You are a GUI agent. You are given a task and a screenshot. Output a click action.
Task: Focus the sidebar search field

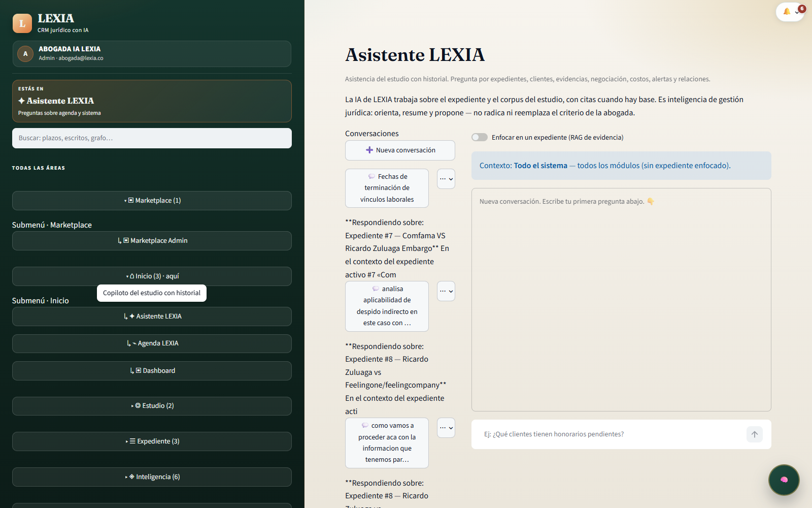pos(152,138)
